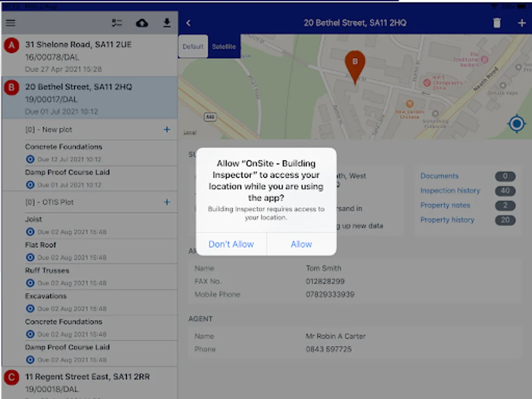Select the [0] - OTIS Plot header
Screen dimensions: 532x399
[49, 202]
